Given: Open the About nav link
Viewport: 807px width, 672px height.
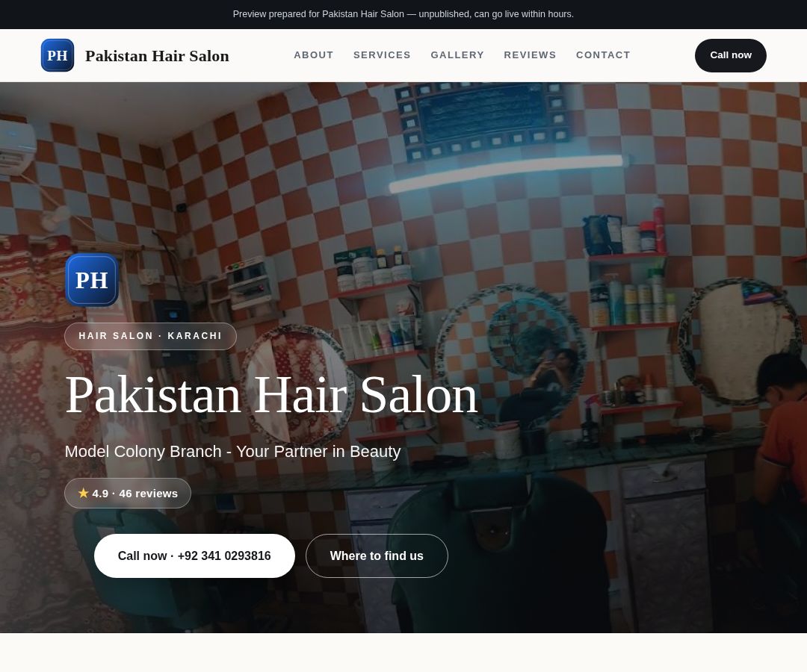Looking at the screenshot, I should coord(313,55).
